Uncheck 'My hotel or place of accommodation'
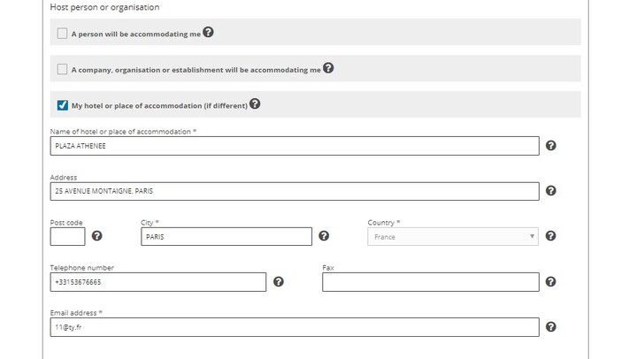 coord(63,105)
